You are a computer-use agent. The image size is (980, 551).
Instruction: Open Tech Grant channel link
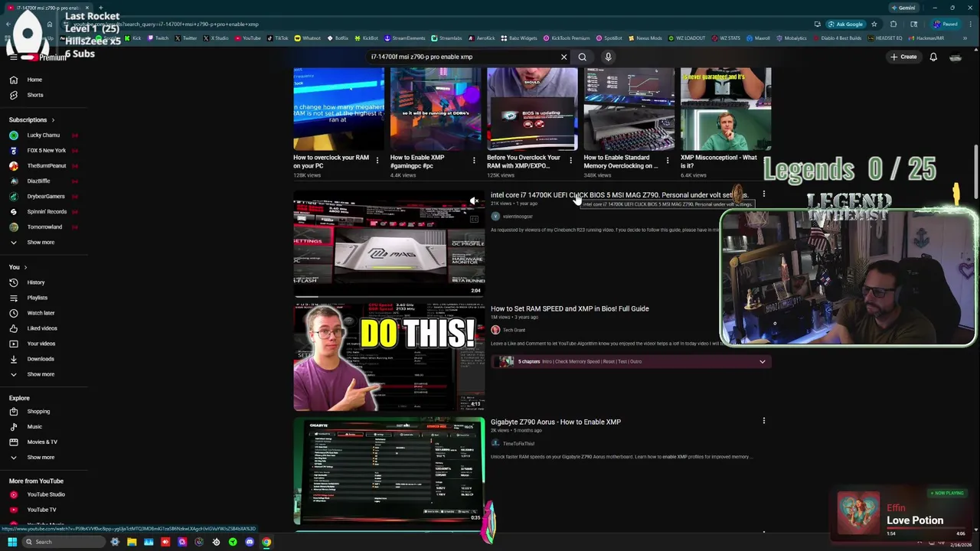point(514,331)
